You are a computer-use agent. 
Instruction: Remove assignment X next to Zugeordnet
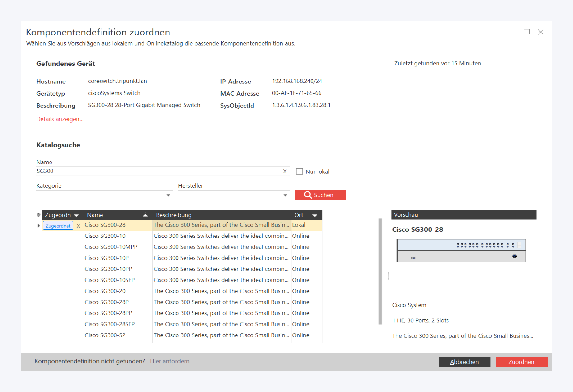point(78,226)
